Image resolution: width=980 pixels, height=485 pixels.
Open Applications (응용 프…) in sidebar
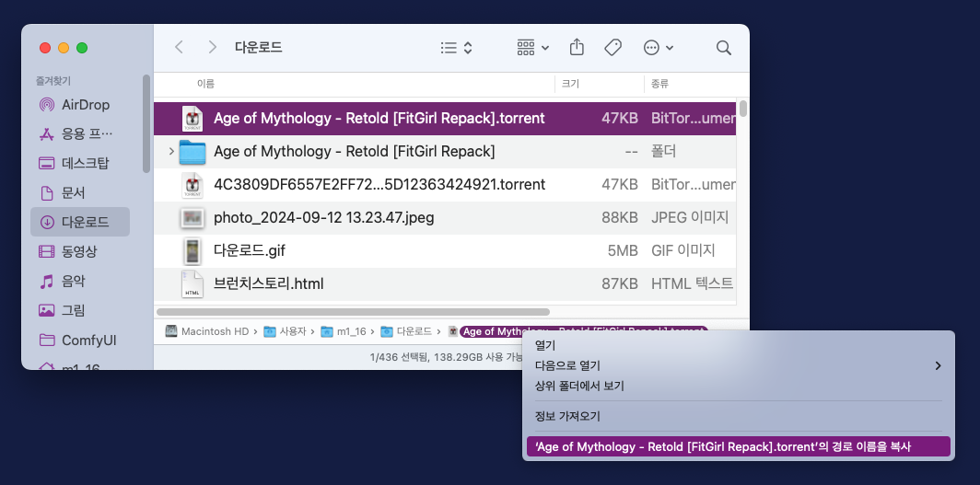(80, 134)
